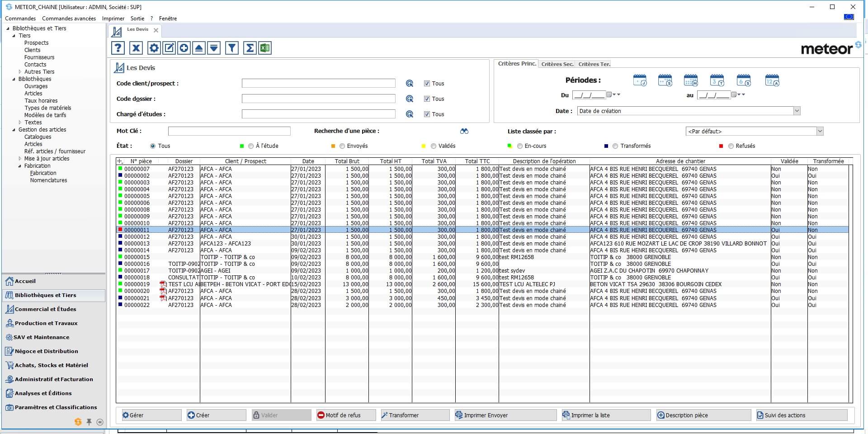Collapse the Fabrication parent tree node
Screen dimensions: 868x434
point(20,166)
